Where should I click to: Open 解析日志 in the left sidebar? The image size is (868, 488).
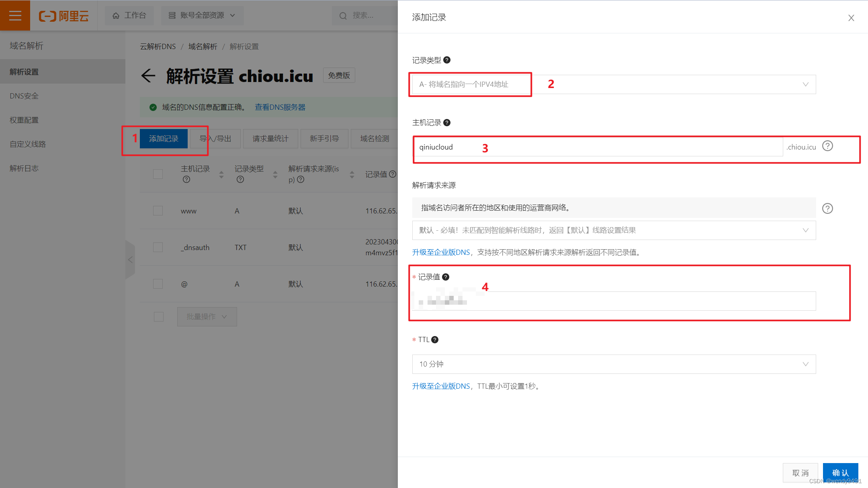[x=24, y=168]
